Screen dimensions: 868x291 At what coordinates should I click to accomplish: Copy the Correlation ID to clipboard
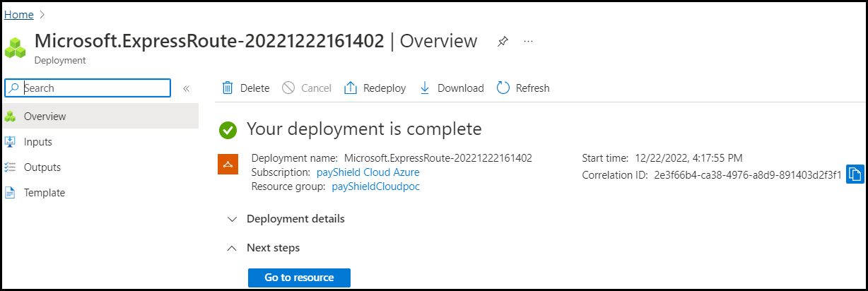(855, 174)
